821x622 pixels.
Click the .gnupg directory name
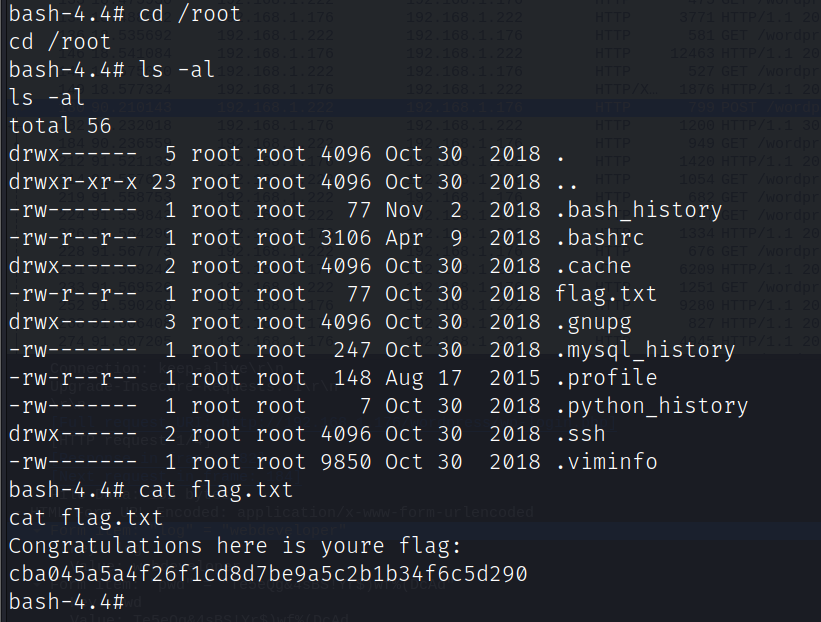[593, 322]
